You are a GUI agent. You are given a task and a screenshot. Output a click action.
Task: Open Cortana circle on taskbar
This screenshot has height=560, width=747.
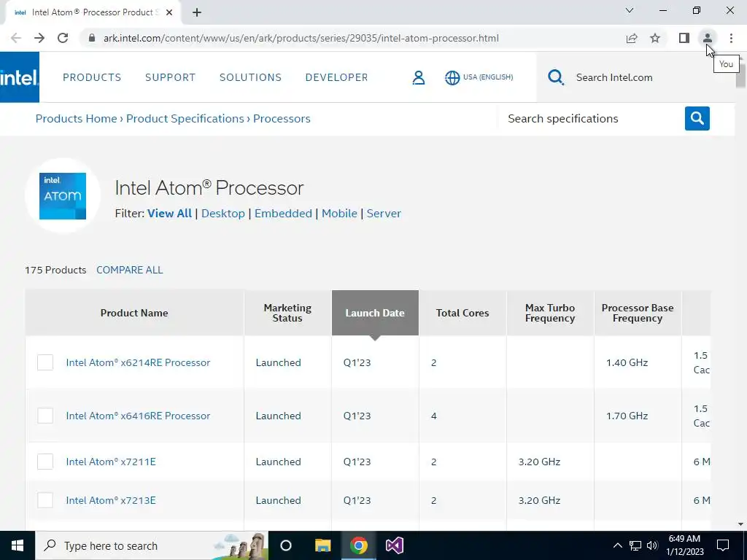pos(285,545)
